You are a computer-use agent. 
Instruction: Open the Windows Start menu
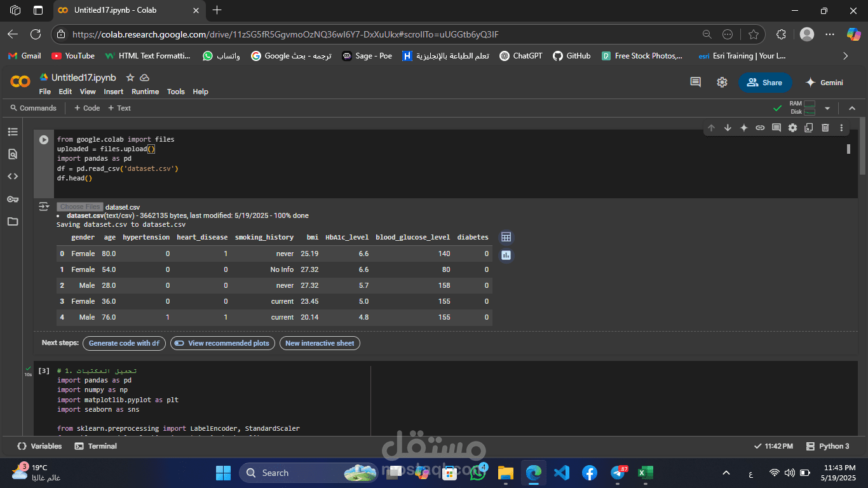223,473
